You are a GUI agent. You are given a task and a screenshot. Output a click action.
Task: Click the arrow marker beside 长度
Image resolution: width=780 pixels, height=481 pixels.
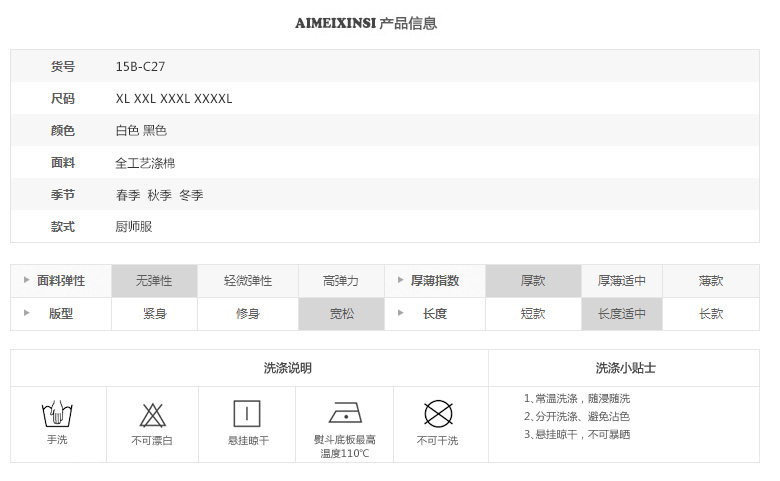pyautogui.click(x=400, y=313)
